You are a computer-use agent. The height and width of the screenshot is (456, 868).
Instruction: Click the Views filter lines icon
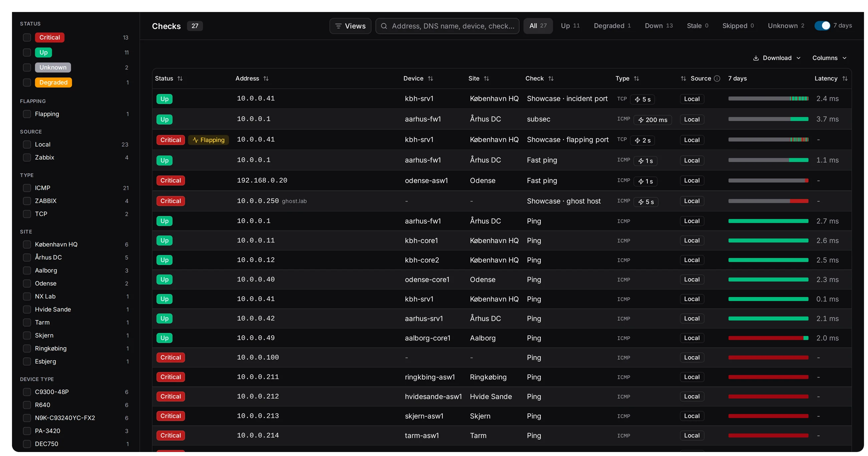[x=338, y=26]
